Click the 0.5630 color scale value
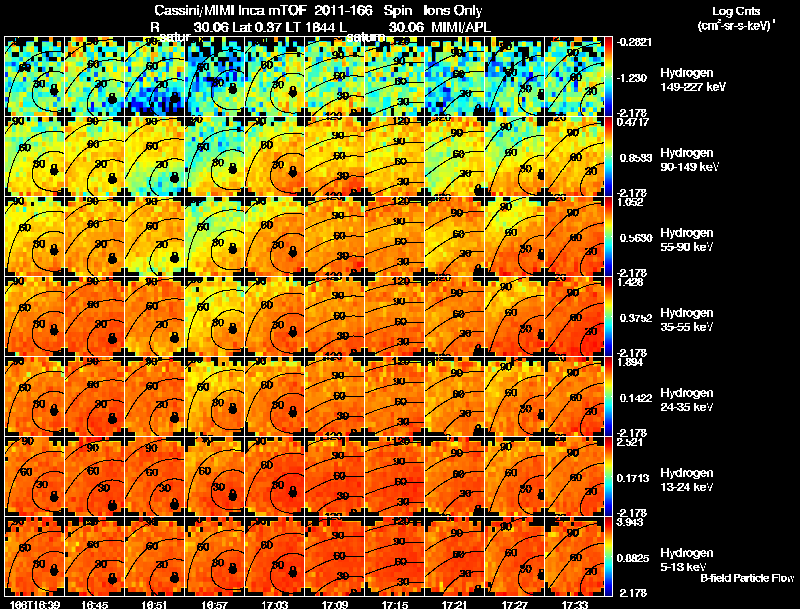This screenshot has height=609, width=800. tap(636, 238)
